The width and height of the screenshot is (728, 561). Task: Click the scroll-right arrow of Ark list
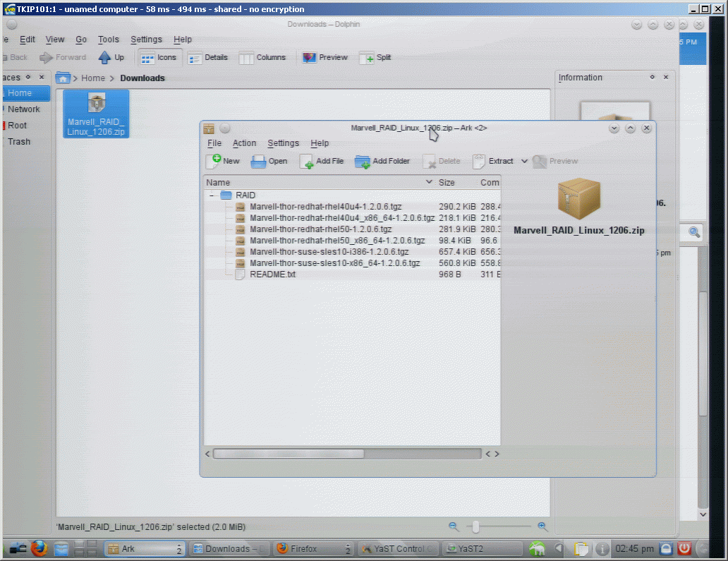tap(497, 454)
